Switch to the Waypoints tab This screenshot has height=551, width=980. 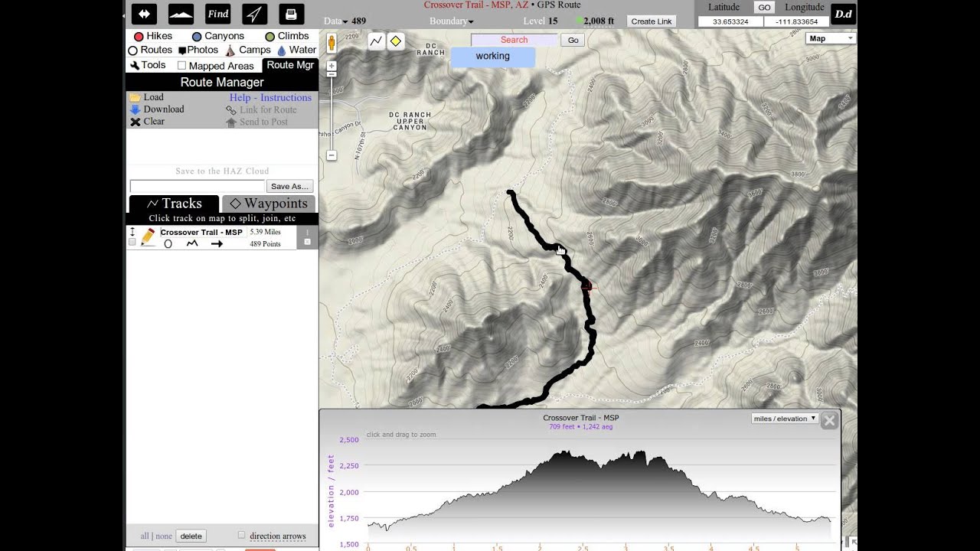click(x=269, y=204)
